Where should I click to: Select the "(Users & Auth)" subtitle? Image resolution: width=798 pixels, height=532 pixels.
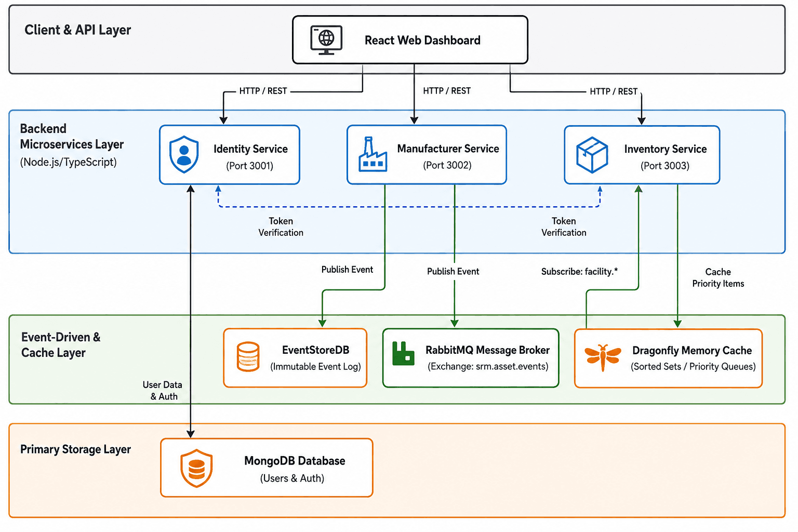tap(292, 478)
